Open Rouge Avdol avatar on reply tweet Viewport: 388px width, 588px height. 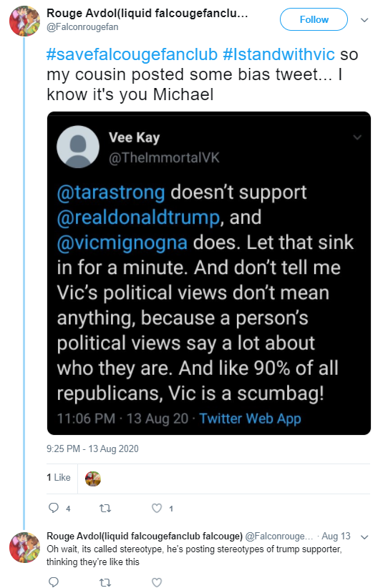click(24, 547)
